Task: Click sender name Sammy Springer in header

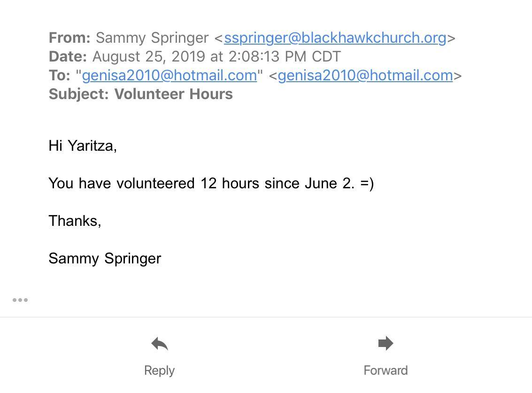Action: pyautogui.click(x=152, y=38)
